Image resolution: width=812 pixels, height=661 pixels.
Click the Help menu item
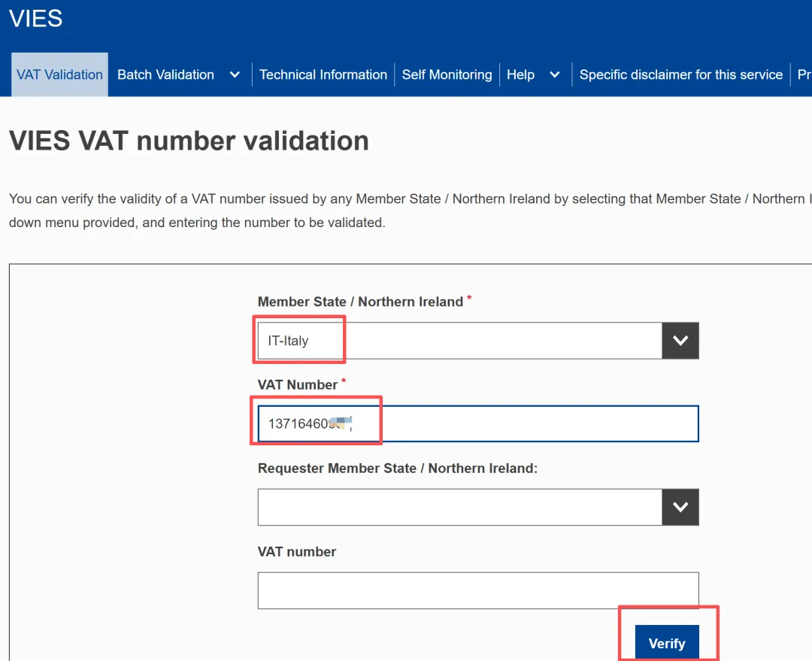tap(520, 74)
